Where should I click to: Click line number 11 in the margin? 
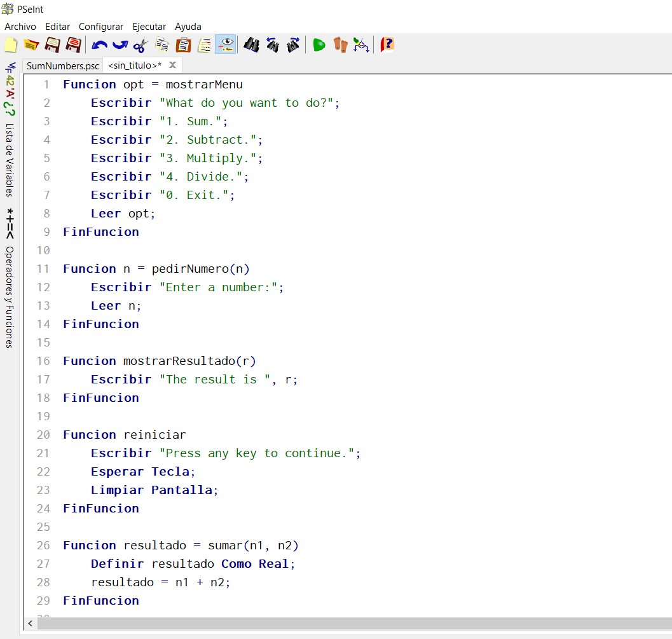click(43, 269)
